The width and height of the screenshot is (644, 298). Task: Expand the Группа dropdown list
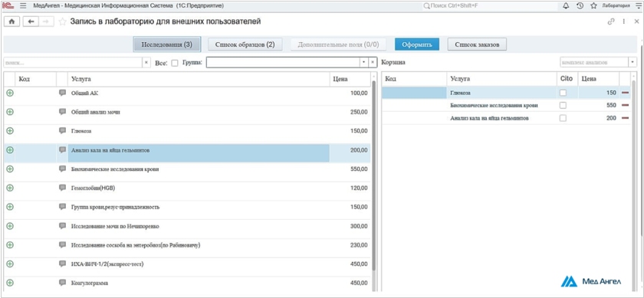pos(363,62)
